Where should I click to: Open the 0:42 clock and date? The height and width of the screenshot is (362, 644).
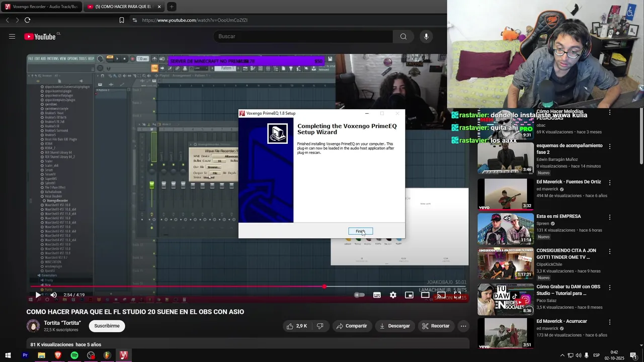(614, 355)
